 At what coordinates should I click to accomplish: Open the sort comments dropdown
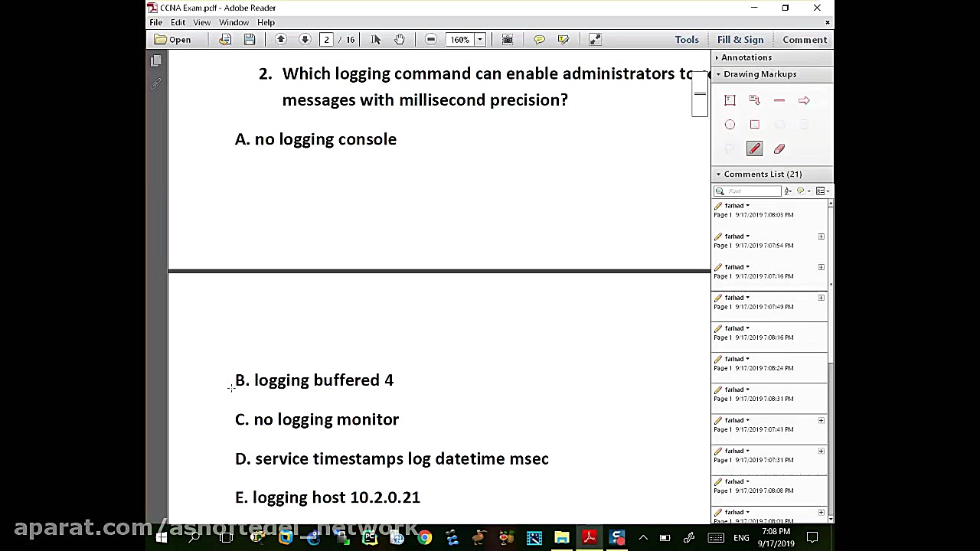[x=788, y=191]
